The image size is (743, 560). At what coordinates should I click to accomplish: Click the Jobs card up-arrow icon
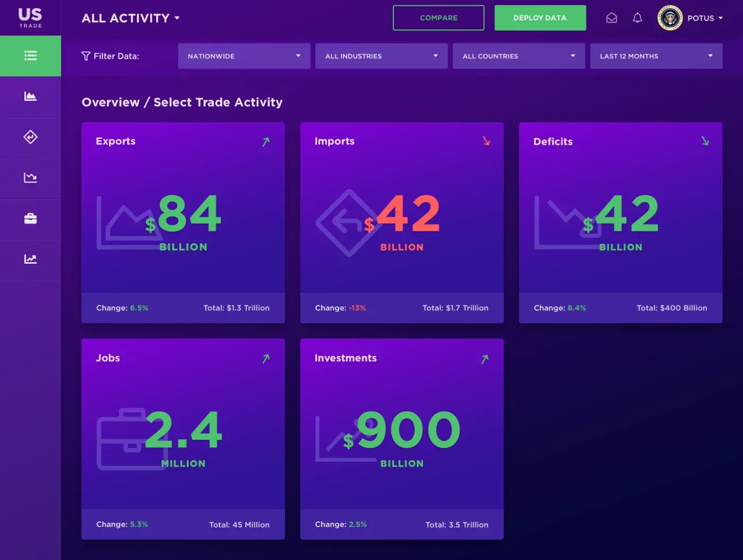[x=266, y=359]
